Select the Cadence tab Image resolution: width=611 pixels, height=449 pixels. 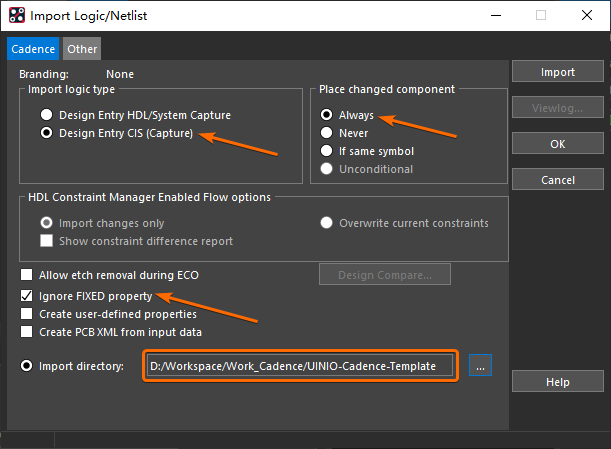click(x=33, y=48)
